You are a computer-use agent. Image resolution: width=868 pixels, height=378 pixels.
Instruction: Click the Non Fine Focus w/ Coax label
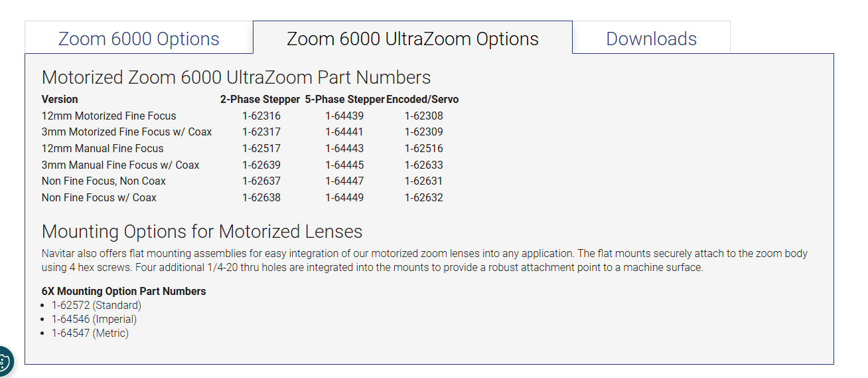tap(100, 197)
